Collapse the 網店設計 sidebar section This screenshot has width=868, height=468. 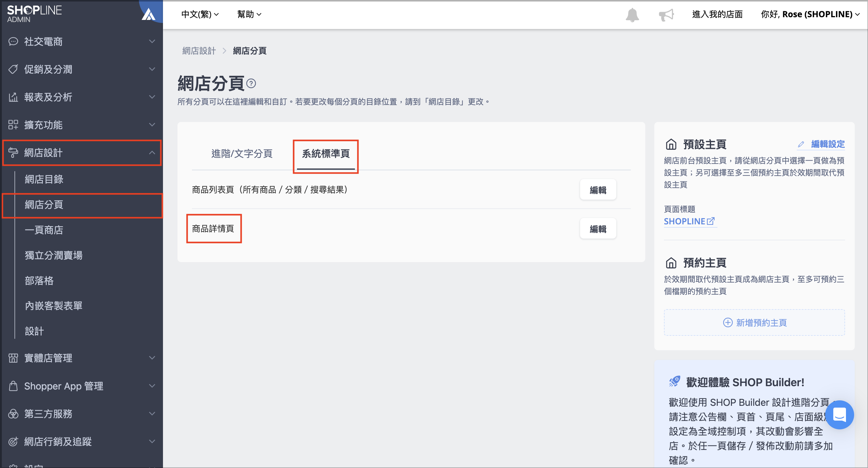81,153
